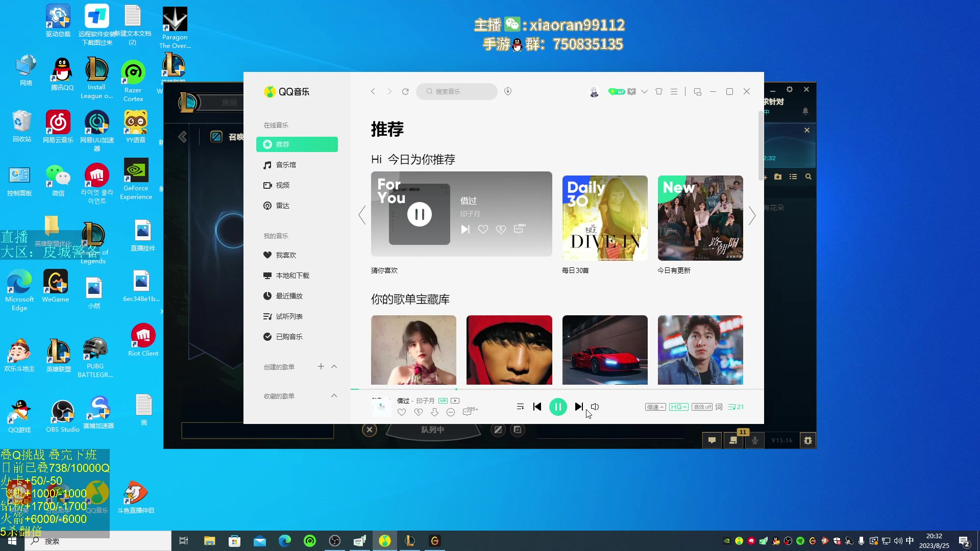Click the 猜你喜欢 label
The width and height of the screenshot is (980, 551).
(384, 270)
